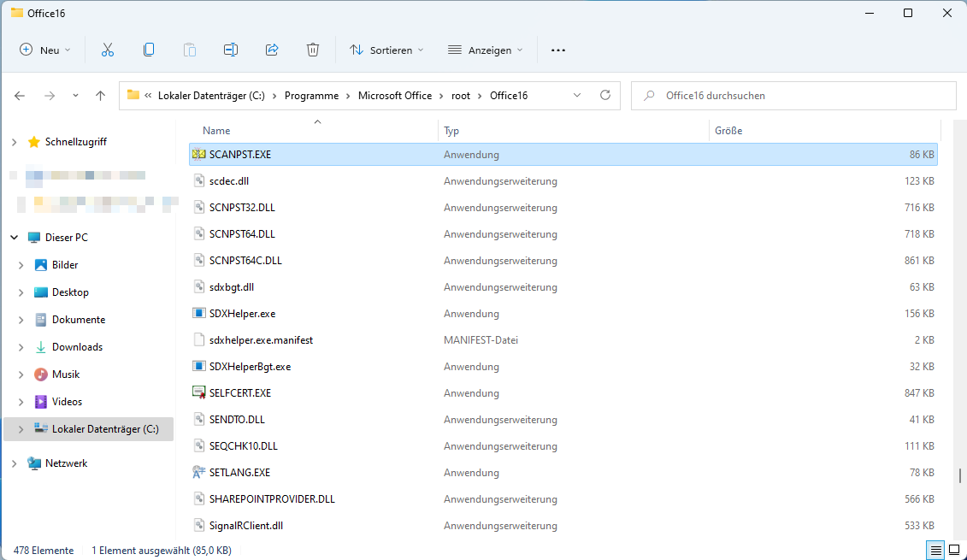The height and width of the screenshot is (560, 967).
Task: Refresh the Office16 folder view
Action: click(605, 95)
